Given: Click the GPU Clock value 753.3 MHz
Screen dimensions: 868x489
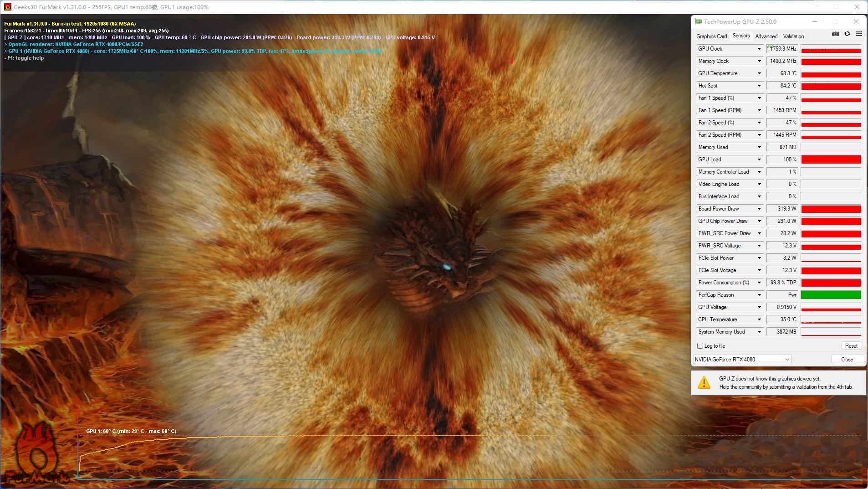Looking at the screenshot, I should pos(782,49).
